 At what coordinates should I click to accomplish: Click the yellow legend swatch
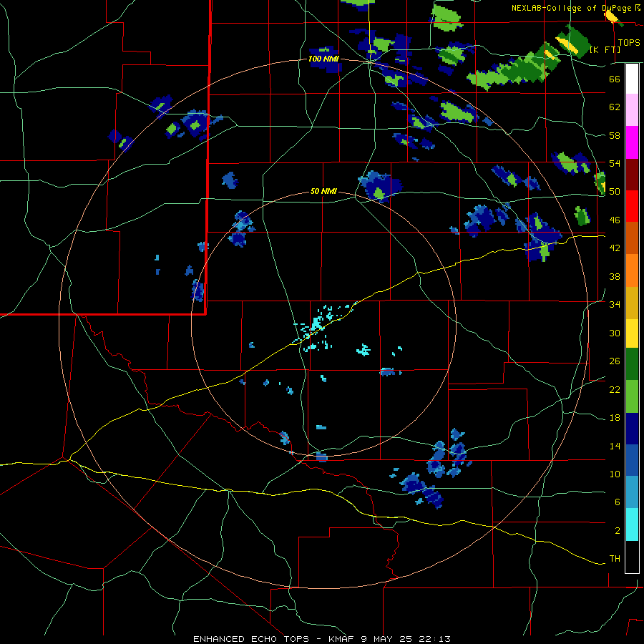[x=632, y=333]
